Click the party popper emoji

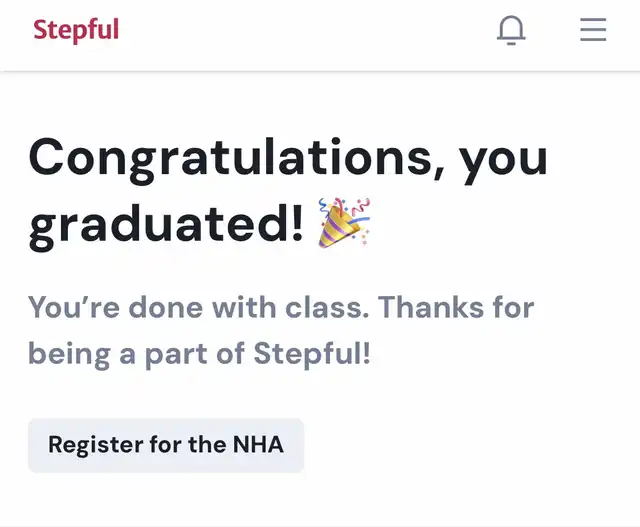tap(344, 223)
